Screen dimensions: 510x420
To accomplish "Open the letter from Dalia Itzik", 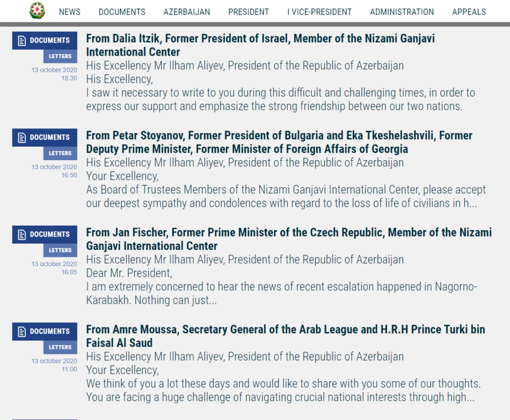I will point(260,45).
